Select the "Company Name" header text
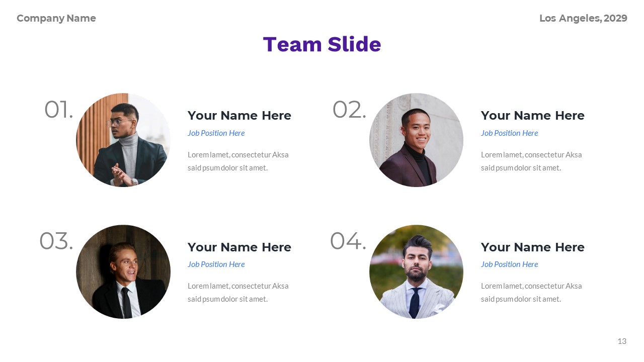The height and width of the screenshot is (362, 644). tap(56, 19)
